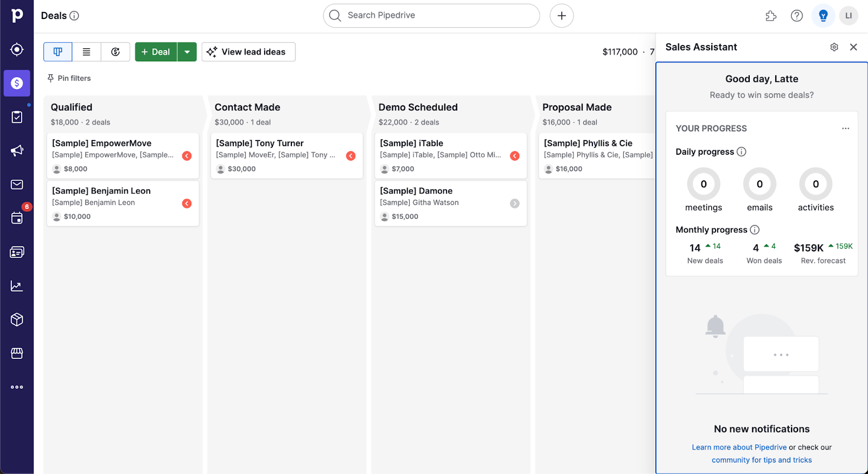This screenshot has width=868, height=474.
Task: Click Pin filters
Action: tap(69, 78)
